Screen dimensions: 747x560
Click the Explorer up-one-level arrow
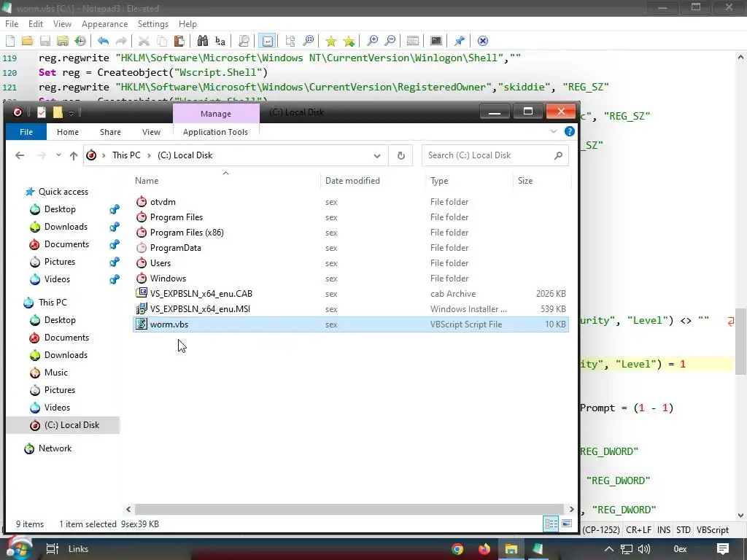coord(74,155)
